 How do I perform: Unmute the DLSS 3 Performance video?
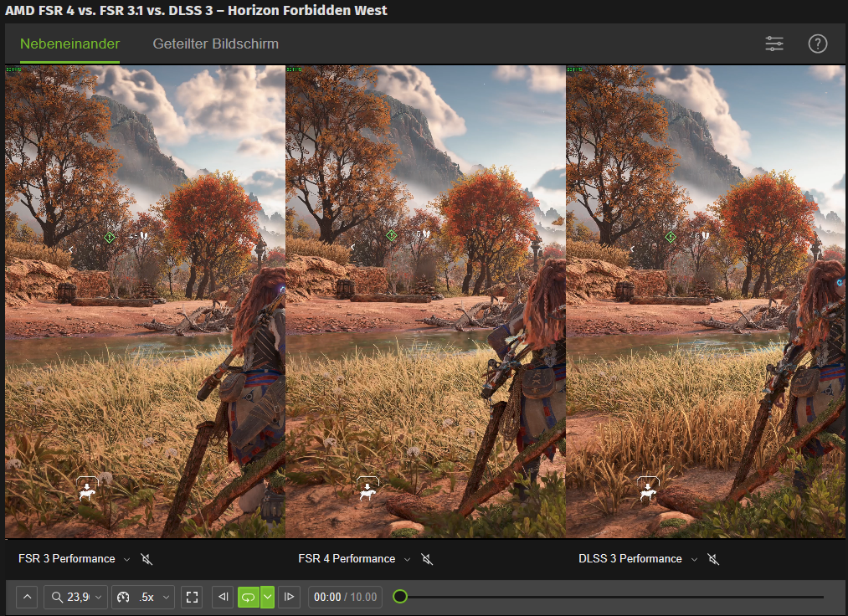click(x=713, y=559)
